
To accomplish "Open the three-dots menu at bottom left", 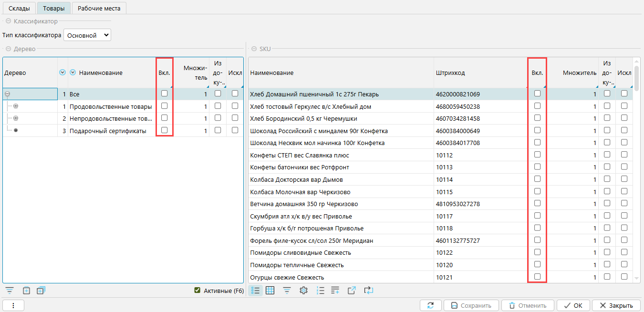I will (x=13, y=305).
